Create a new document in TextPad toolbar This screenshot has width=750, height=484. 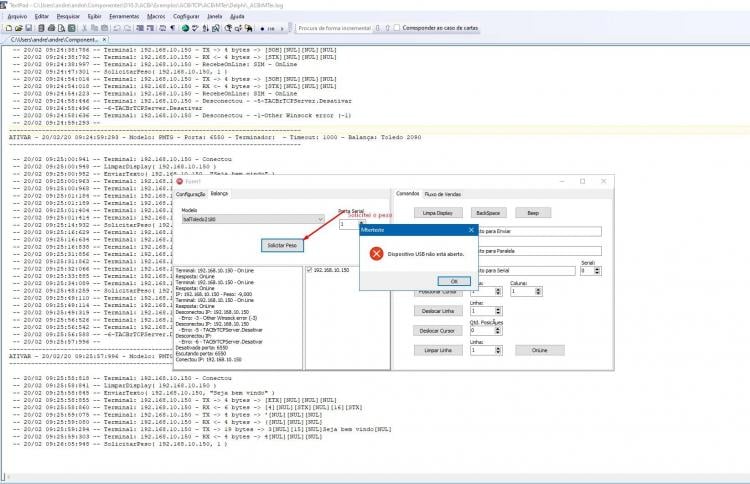click(9, 28)
